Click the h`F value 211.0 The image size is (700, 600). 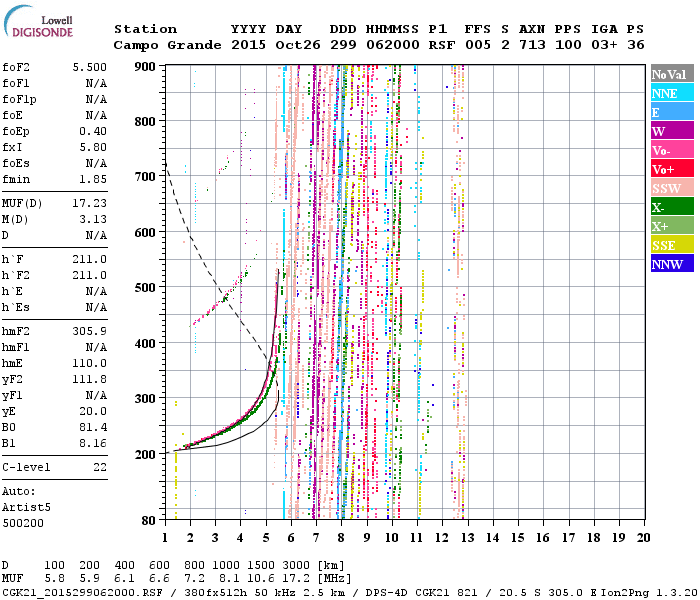click(x=90, y=259)
